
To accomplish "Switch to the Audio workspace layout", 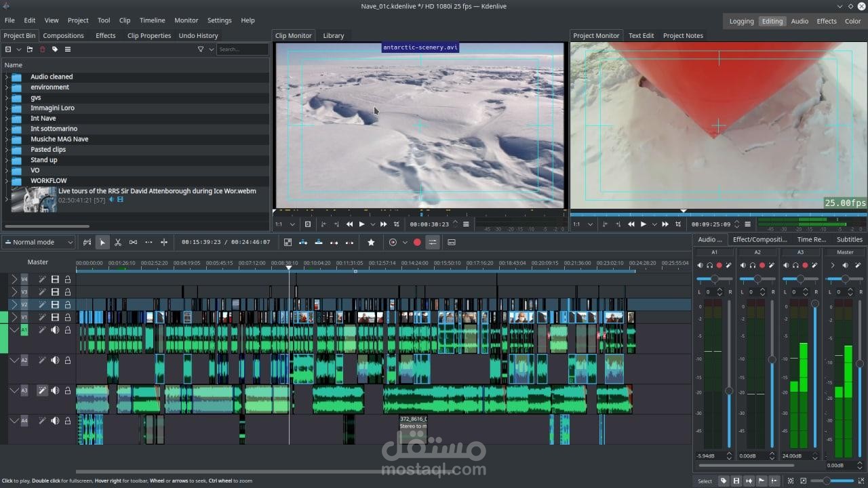I will (x=800, y=21).
